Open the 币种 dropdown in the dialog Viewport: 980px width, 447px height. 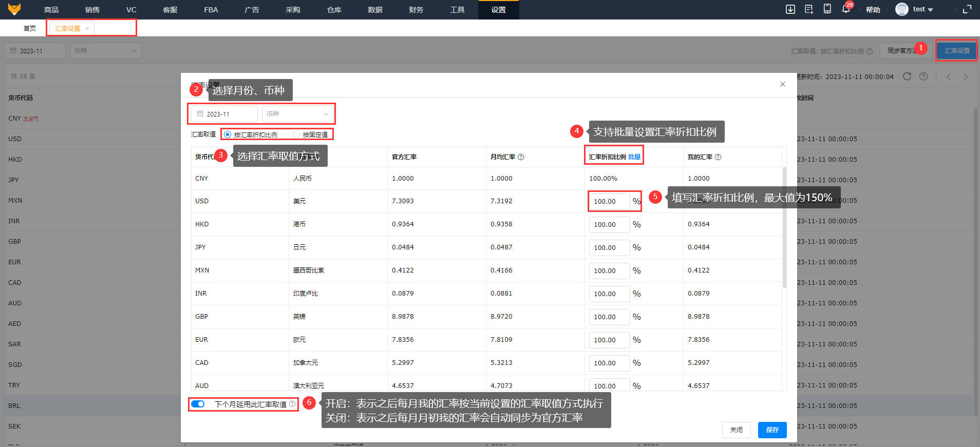click(x=297, y=114)
